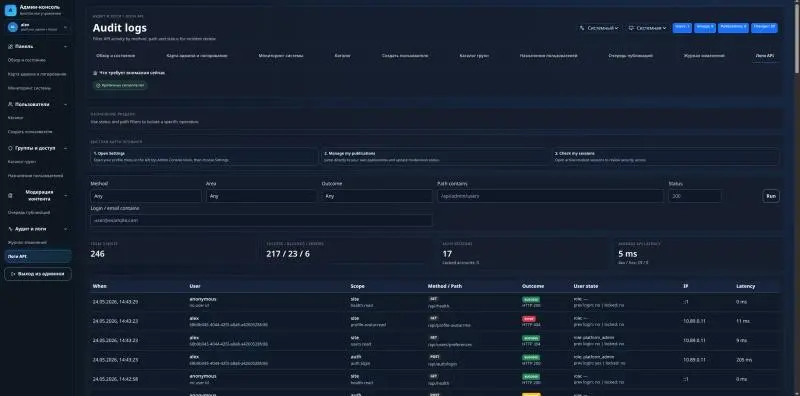Focus the Status input field
The height and width of the screenshot is (396, 800).
695,196
